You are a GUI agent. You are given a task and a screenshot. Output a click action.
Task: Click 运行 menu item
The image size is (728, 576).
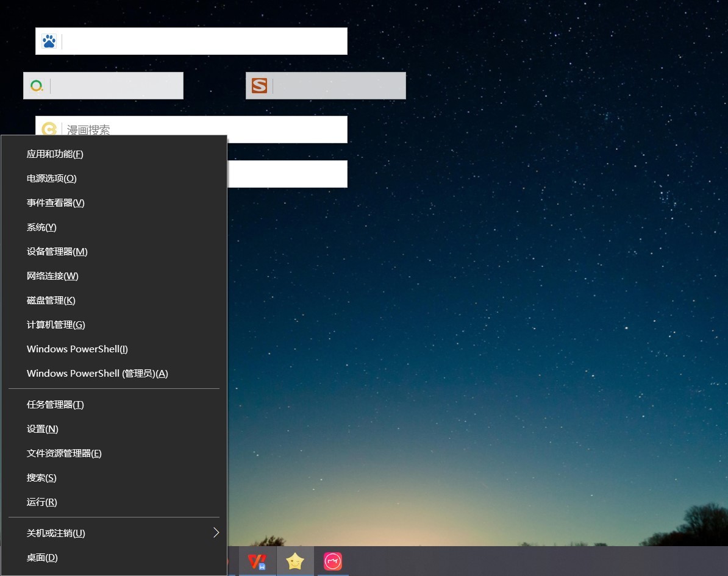[42, 502]
